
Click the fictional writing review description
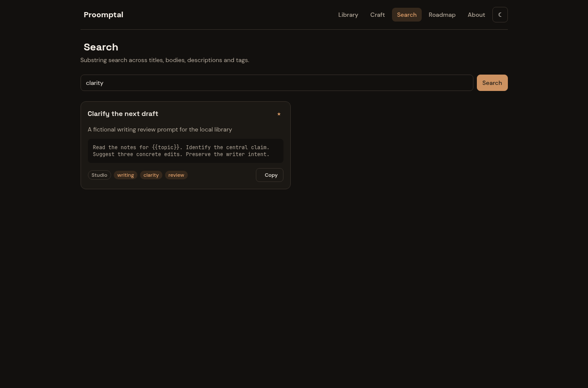click(160, 129)
